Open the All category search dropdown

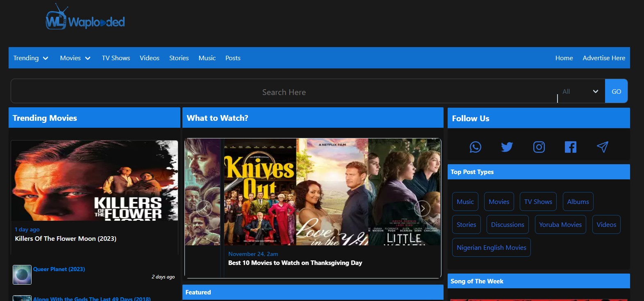580,91
